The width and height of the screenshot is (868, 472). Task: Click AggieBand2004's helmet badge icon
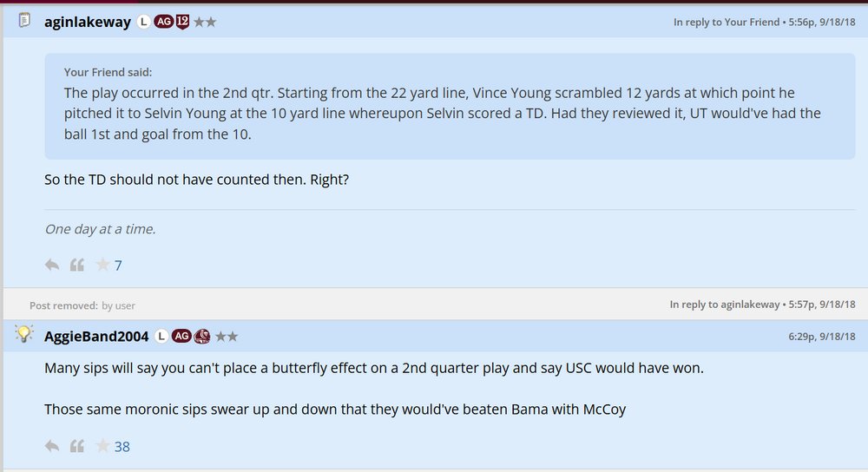pyautogui.click(x=202, y=337)
